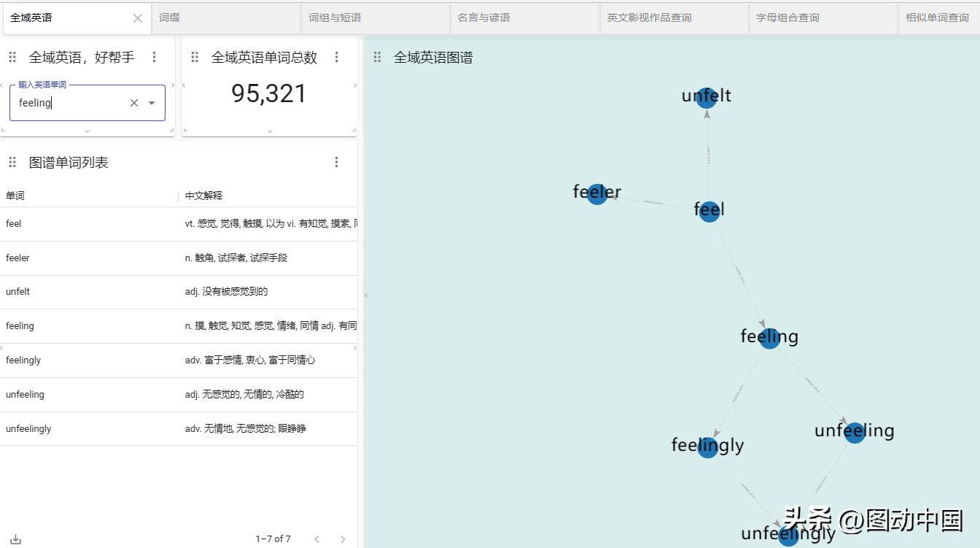Click the drag handle of the 全域英语图谱 panel
This screenshot has height=548, width=980.
pyautogui.click(x=377, y=56)
